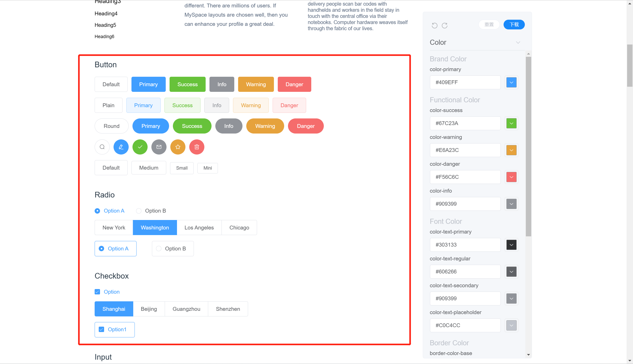633x364 pixels.
Task: Click the color-text-primary hex input field
Action: (x=465, y=245)
